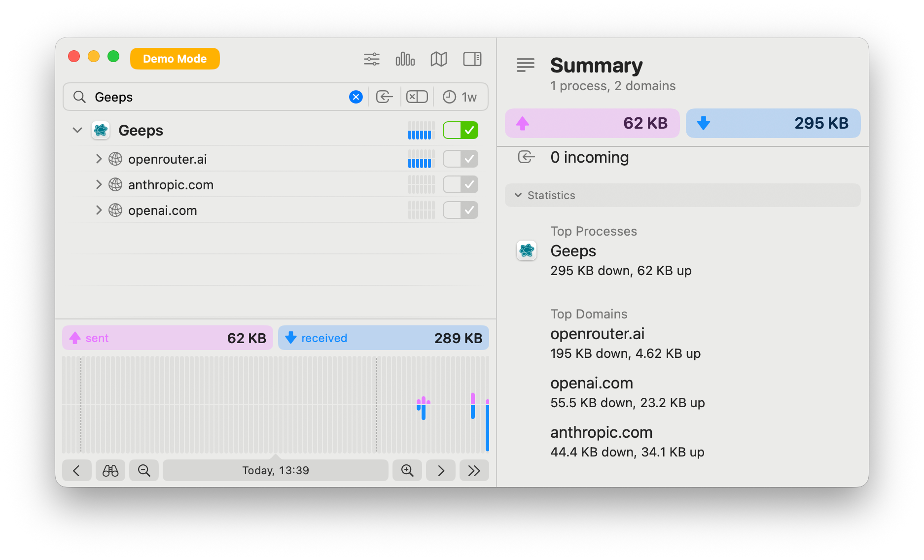Screen dimensions: 924x560
Task: Collapse the Geeps process tree
Action: click(x=77, y=131)
